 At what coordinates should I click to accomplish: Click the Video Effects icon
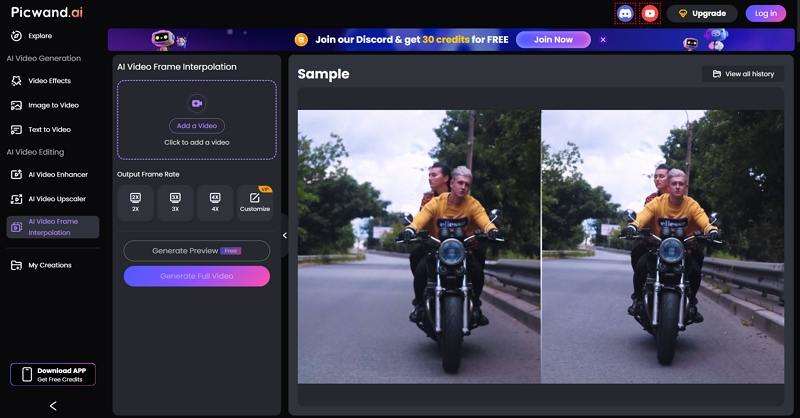pos(16,81)
